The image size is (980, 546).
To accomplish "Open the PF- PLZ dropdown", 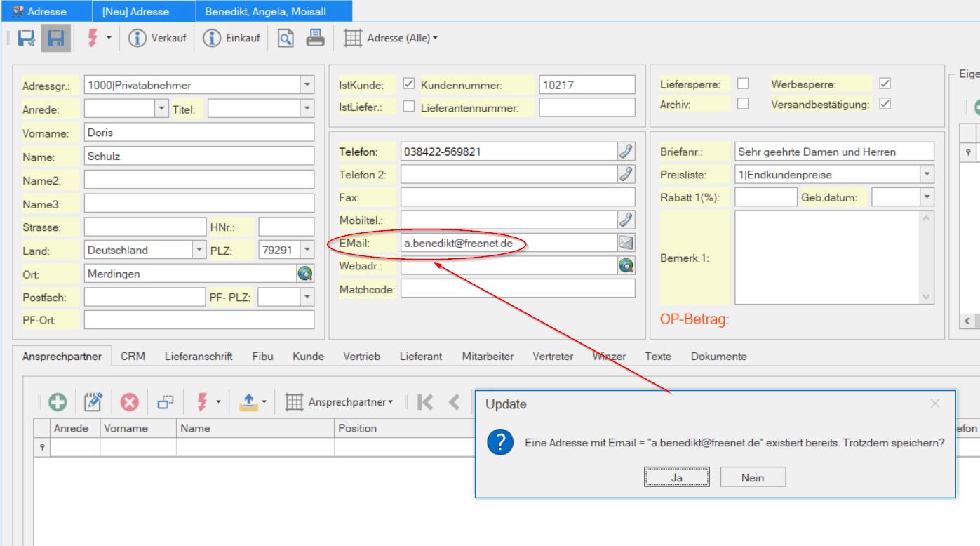I will pyautogui.click(x=307, y=298).
